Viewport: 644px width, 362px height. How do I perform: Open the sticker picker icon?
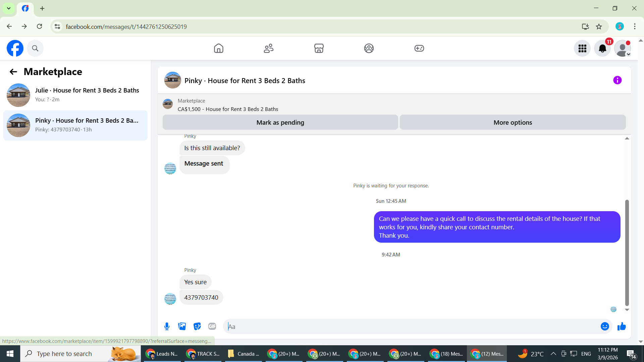(197, 326)
